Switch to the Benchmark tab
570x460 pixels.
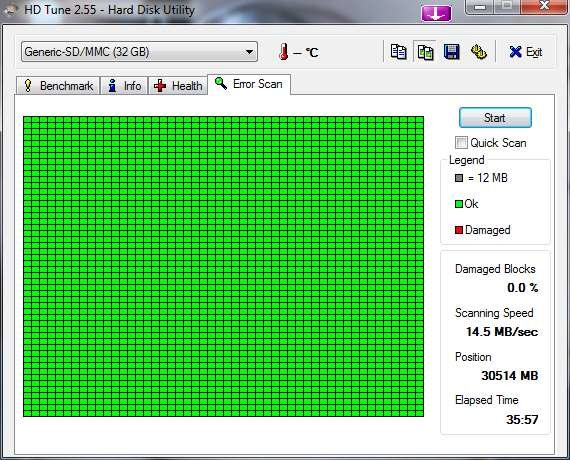click(x=58, y=86)
